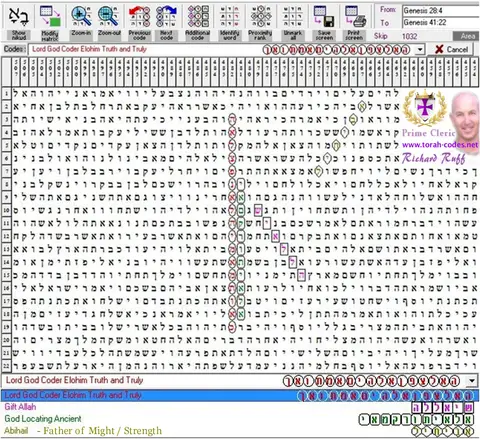Click the Show nikud Hebrew letters icon
The width and height of the screenshot is (480, 439).
(x=18, y=16)
